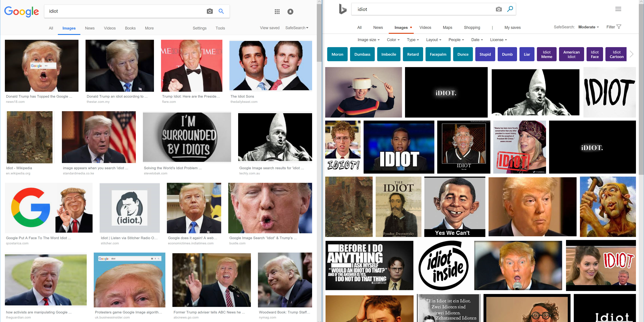644x322 pixels.
Task: Click thedailybeast.com source link
Action: 244,102
